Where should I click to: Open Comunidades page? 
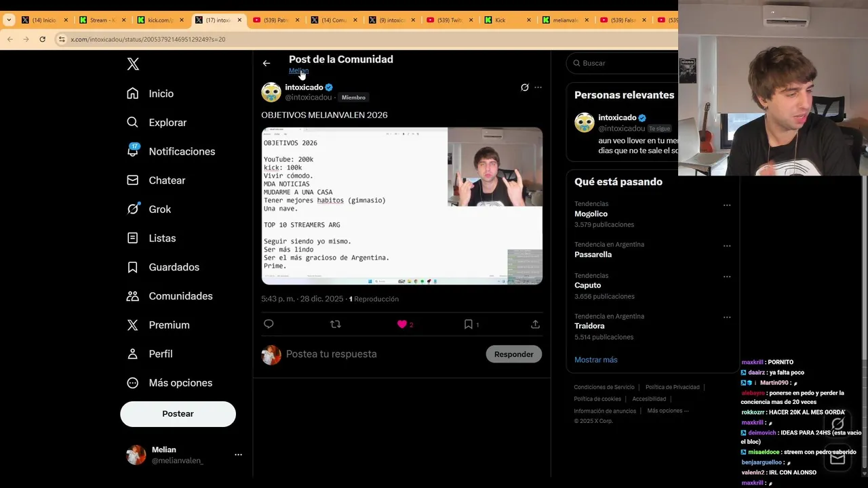170,296
